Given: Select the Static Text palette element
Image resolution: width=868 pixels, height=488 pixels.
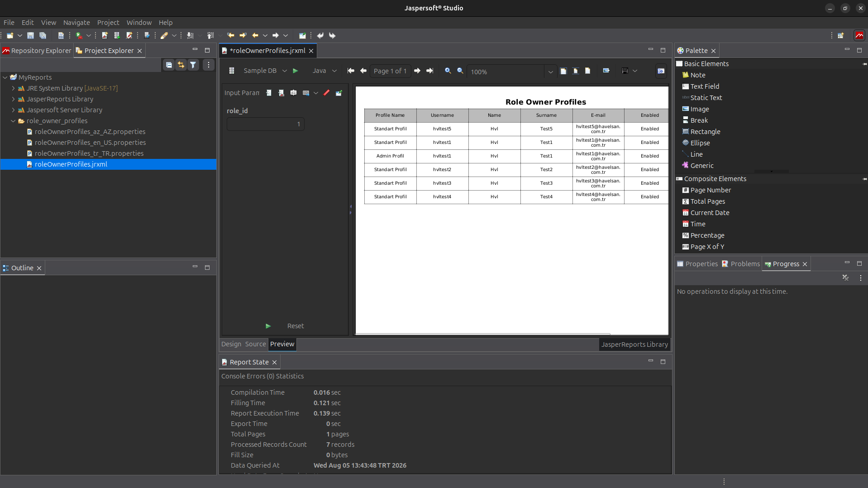Looking at the screenshot, I should [706, 98].
